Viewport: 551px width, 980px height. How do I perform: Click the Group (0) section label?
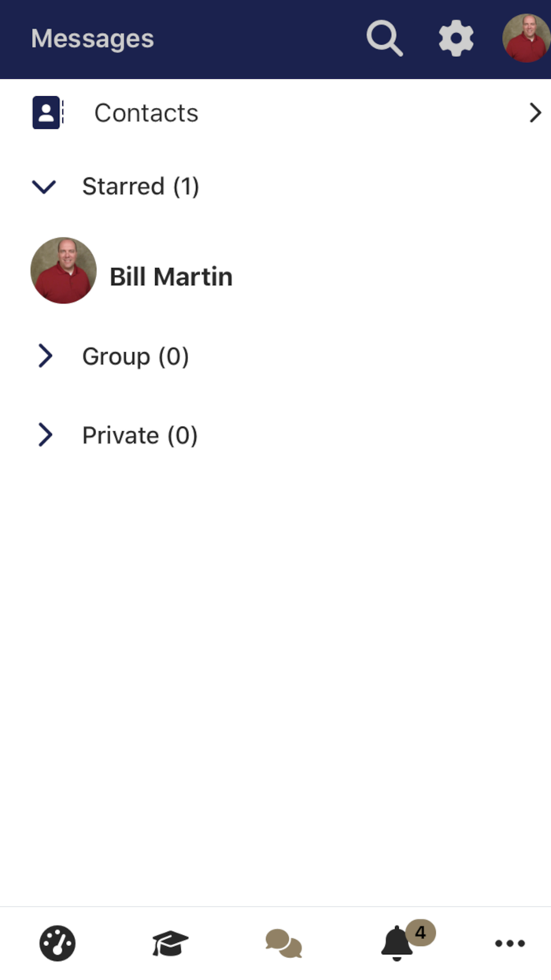click(135, 356)
